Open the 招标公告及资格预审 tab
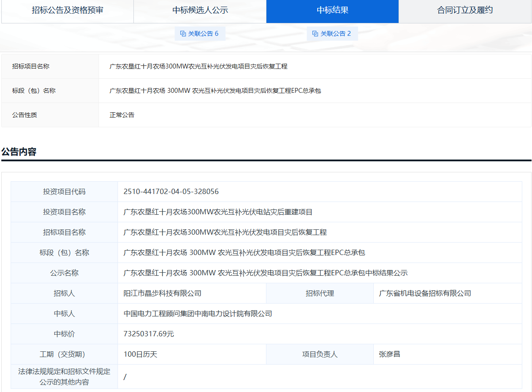The image size is (532, 392). [68, 10]
